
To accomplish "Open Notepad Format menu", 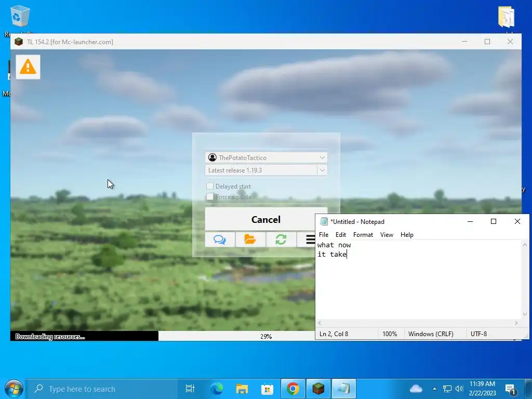I will point(363,235).
